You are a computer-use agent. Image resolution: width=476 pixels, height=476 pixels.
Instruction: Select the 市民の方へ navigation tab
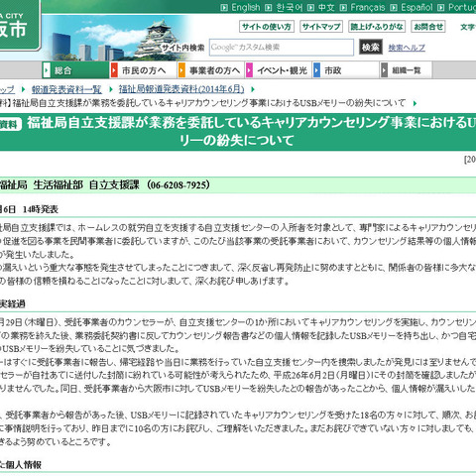tap(144, 70)
